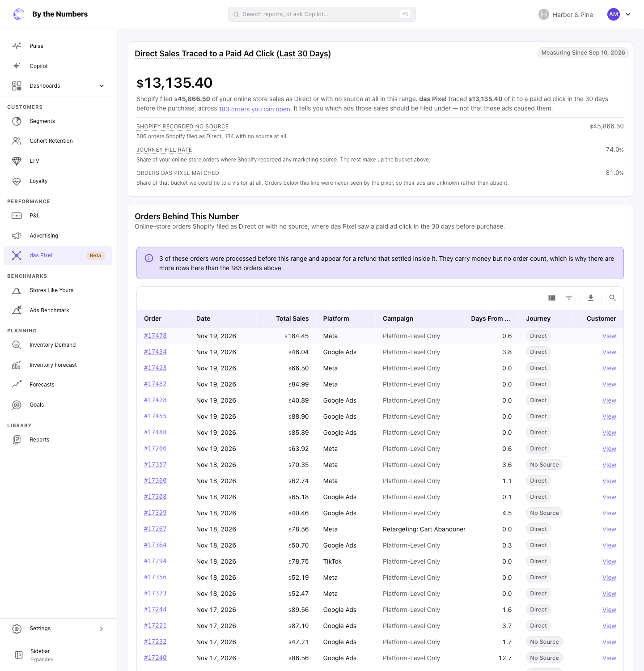Screen dimensions: 644x671
Task: Click the Goals target icon
Action: click(x=17, y=405)
